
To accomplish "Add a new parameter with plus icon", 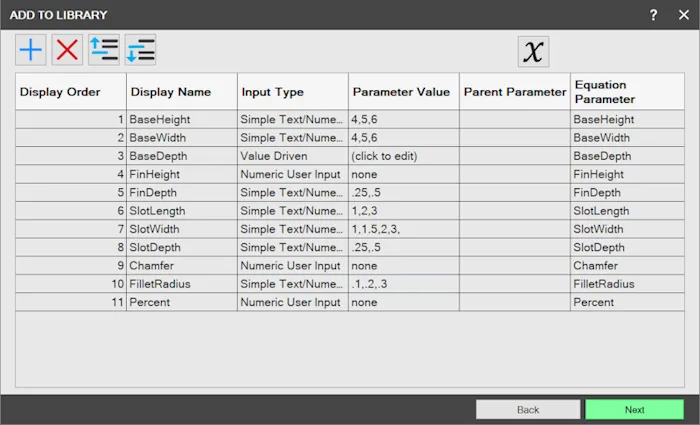I will 30,50.
